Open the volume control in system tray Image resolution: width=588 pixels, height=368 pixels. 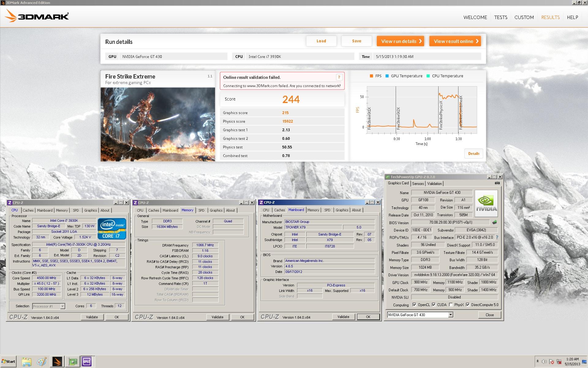point(544,362)
